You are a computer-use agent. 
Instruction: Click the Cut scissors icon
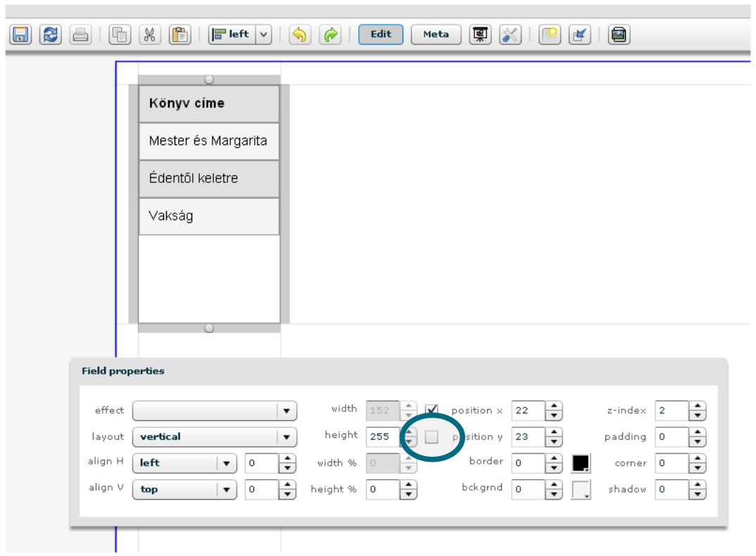coord(149,34)
